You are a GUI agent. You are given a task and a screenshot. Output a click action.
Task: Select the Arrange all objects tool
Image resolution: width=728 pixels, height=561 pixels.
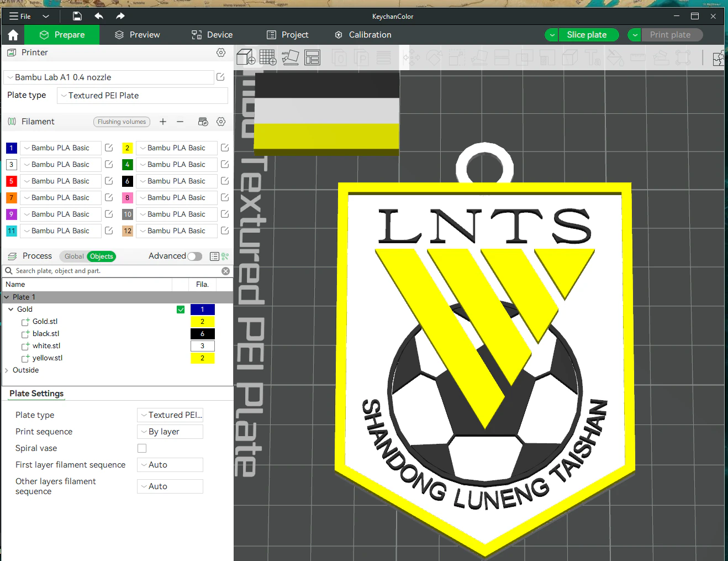click(313, 57)
